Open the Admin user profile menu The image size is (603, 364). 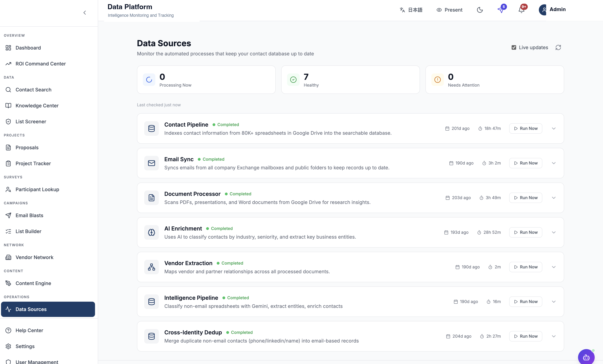coord(552,10)
